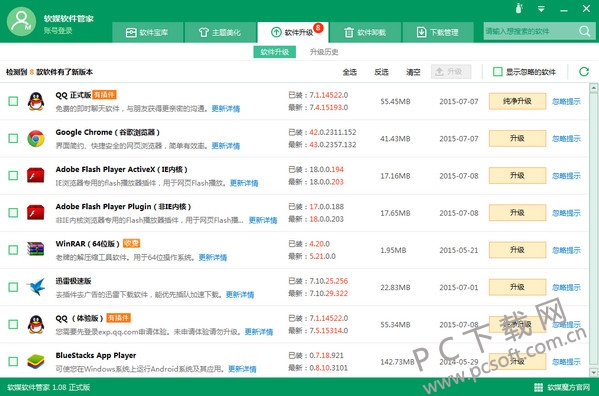Open the 软件宝库 tab

147,32
